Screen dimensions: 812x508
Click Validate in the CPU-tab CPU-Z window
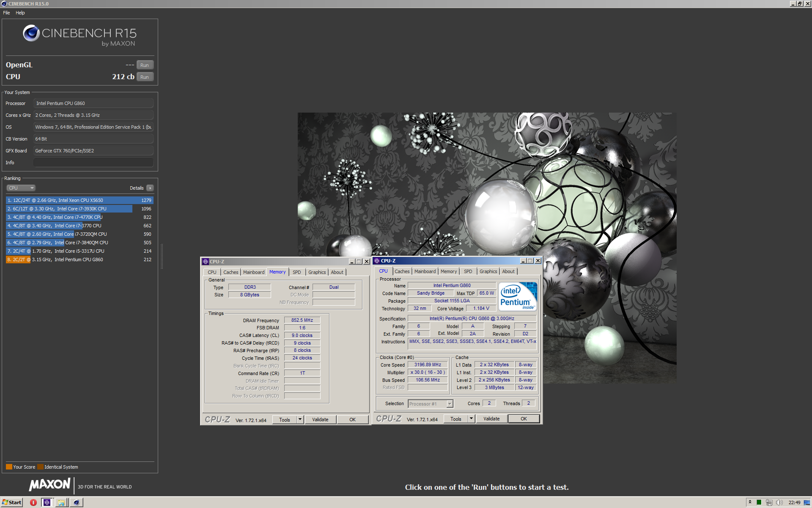(x=491, y=419)
